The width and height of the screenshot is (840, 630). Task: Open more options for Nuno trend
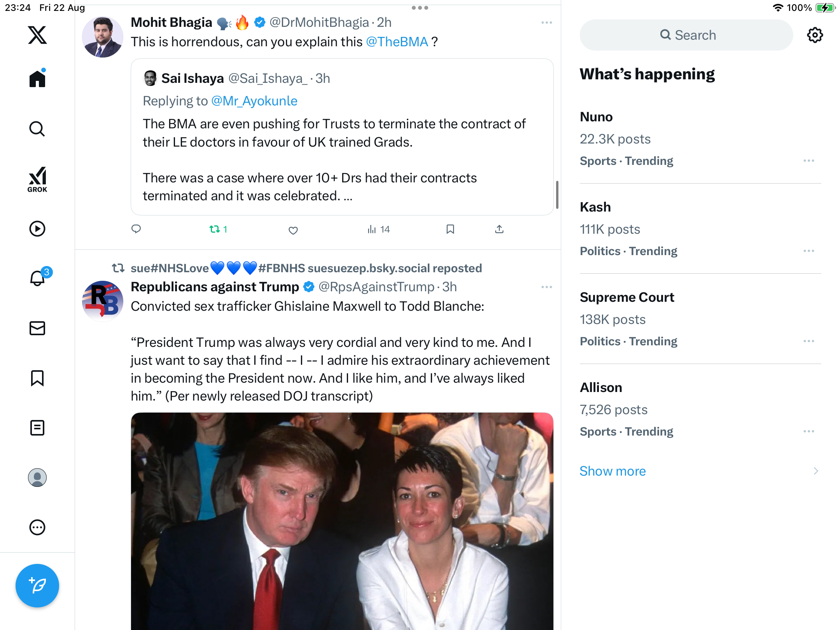808,161
